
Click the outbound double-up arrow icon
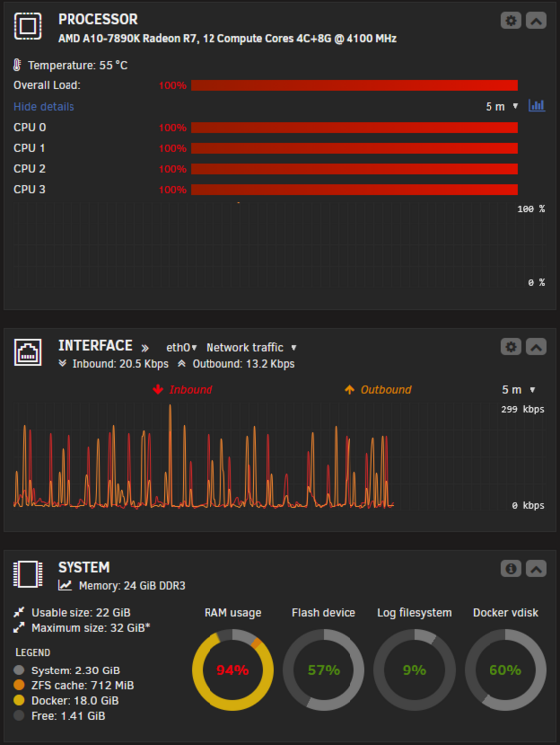(181, 363)
